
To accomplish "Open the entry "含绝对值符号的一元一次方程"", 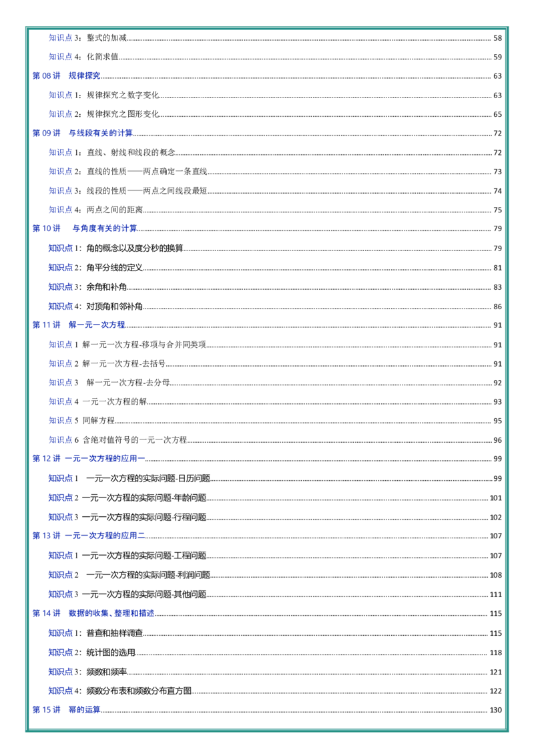I will [x=275, y=439].
